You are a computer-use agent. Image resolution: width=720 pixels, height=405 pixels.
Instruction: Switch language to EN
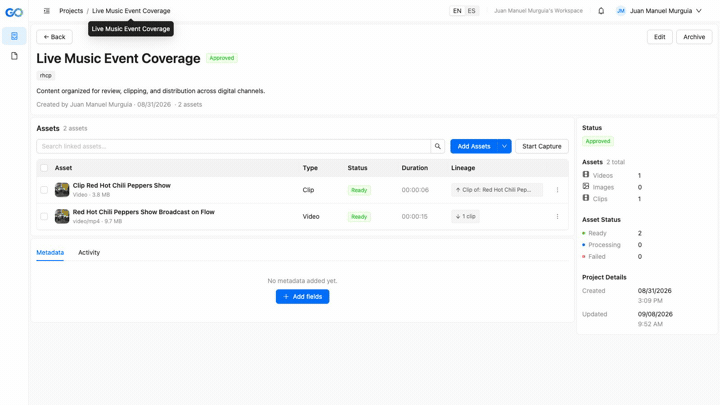click(x=457, y=11)
